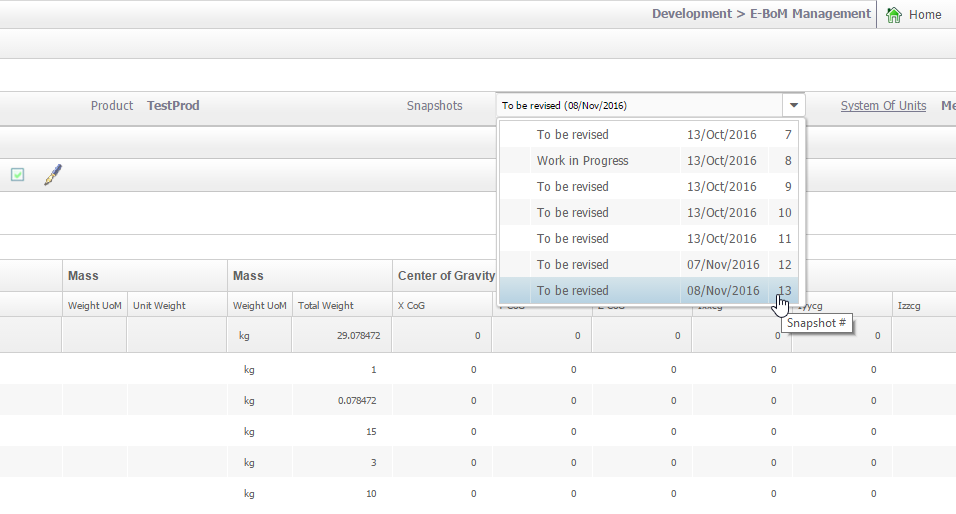Select Work in Progress snapshot 8
This screenshot has height=514, width=956.
tap(650, 161)
